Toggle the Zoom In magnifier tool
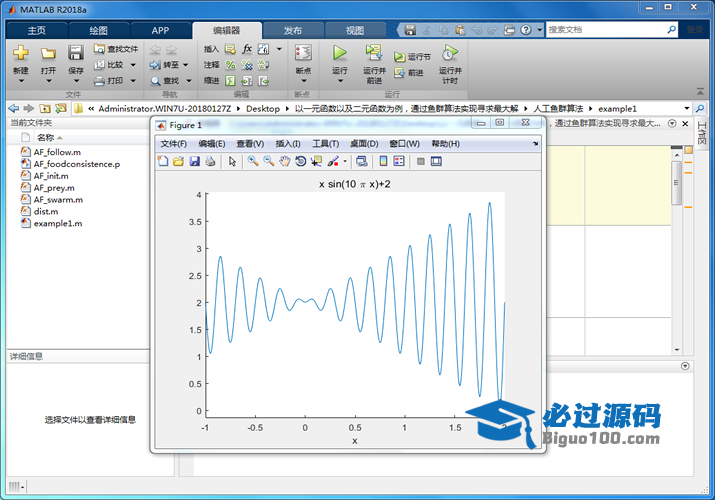Image resolution: width=715 pixels, height=500 pixels. tap(253, 161)
